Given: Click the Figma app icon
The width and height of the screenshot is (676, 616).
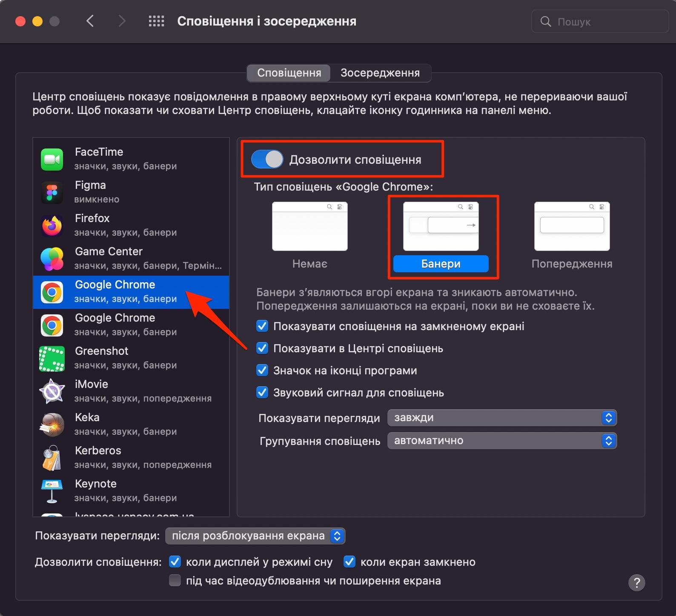Looking at the screenshot, I should pyautogui.click(x=52, y=192).
